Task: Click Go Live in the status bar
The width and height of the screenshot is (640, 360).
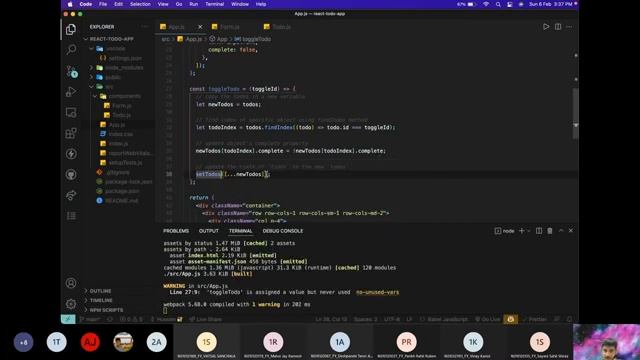Action: click(488, 319)
